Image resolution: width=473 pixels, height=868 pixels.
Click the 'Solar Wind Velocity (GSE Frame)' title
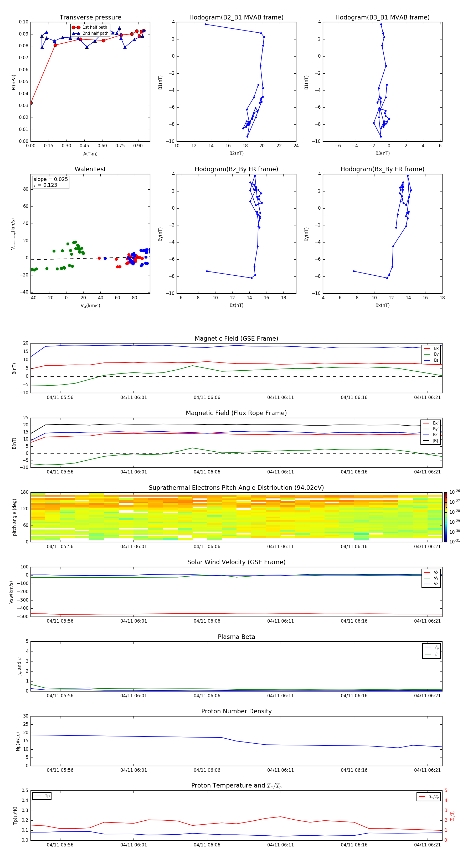click(x=236, y=562)
